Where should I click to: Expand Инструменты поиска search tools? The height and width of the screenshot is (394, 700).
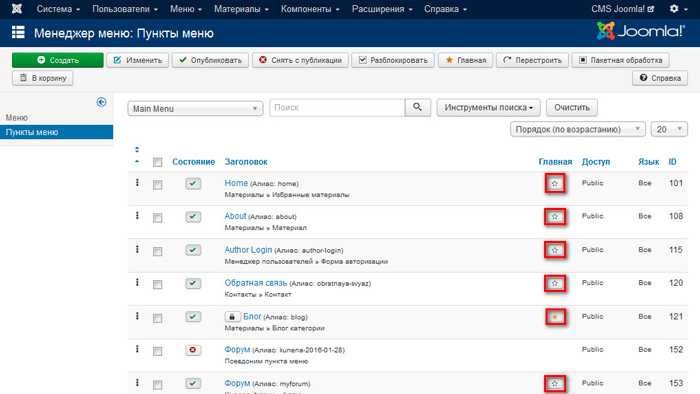488,108
